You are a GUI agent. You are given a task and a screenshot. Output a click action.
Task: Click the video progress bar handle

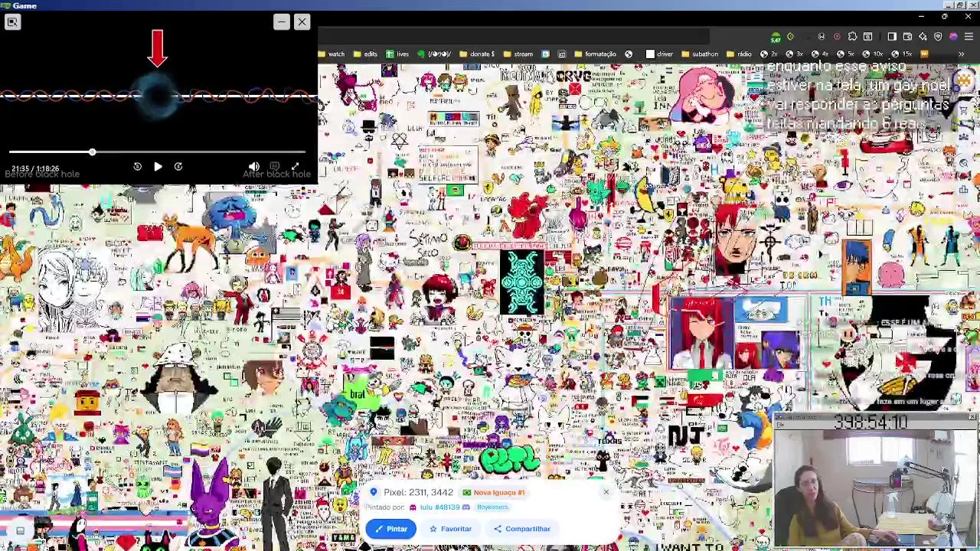(92, 152)
